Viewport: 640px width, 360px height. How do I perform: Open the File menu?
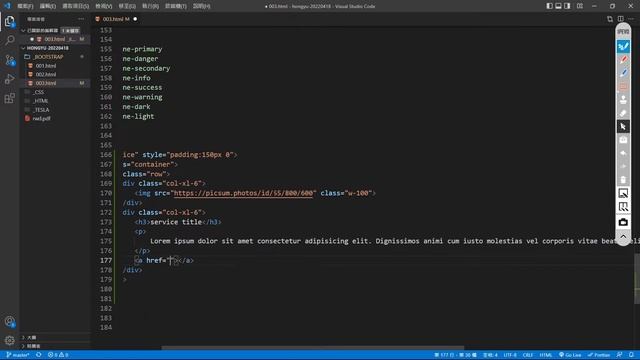(x=25, y=6)
